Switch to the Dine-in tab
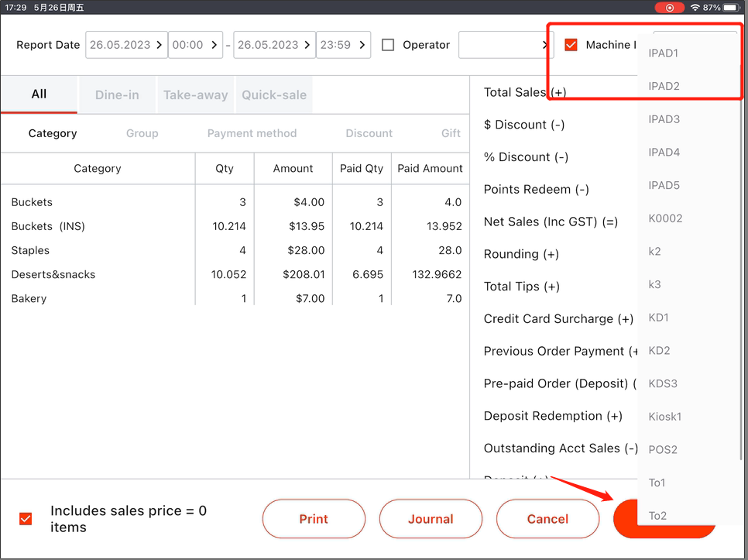Viewport: 748px width, 560px height. click(x=117, y=94)
